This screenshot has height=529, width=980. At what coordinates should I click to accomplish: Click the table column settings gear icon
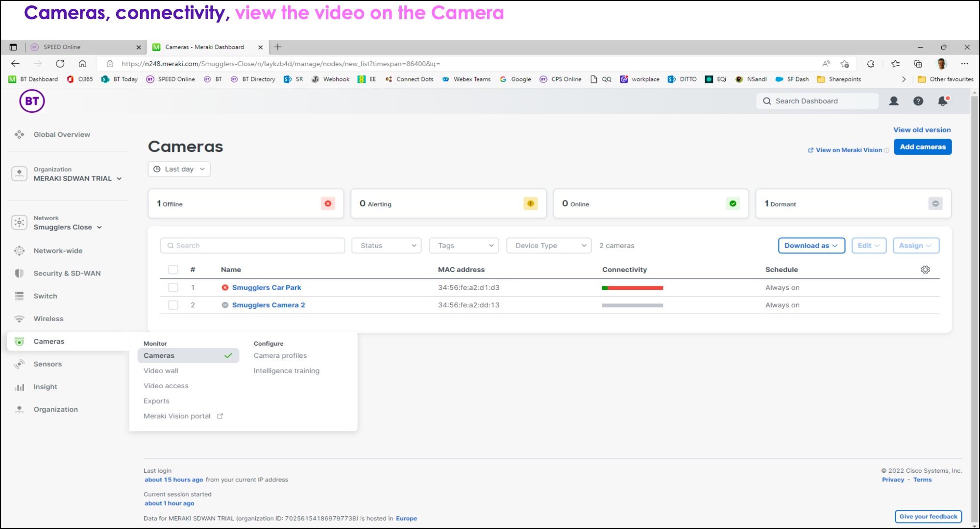click(x=925, y=270)
